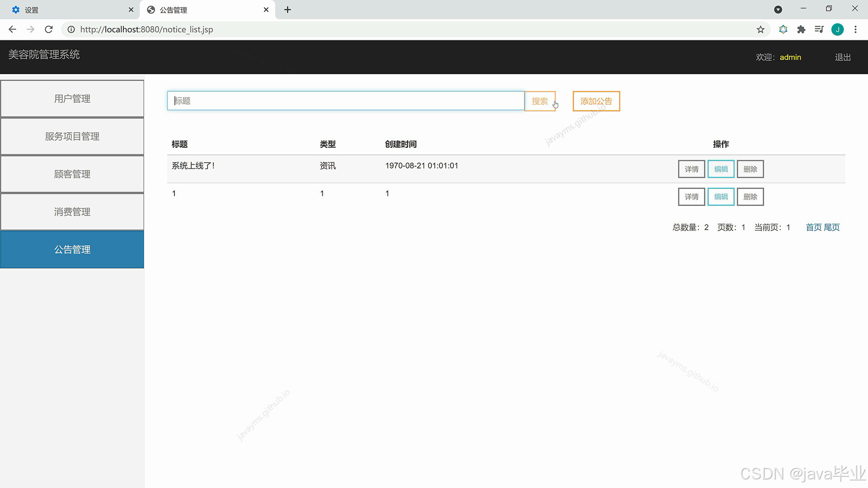
Task: Focus the 标题 search input field
Action: [346, 101]
